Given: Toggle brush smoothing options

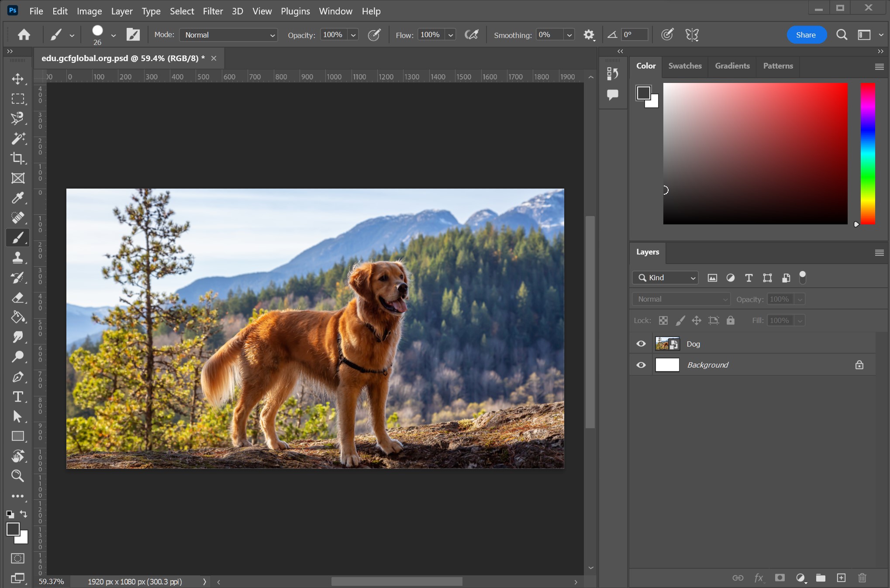Looking at the screenshot, I should [589, 35].
